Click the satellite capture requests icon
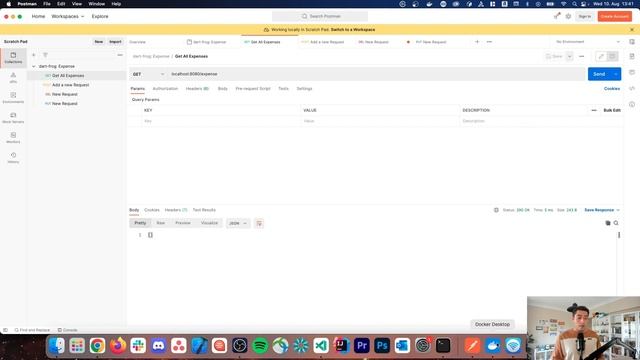The image size is (640, 360). click(557, 16)
